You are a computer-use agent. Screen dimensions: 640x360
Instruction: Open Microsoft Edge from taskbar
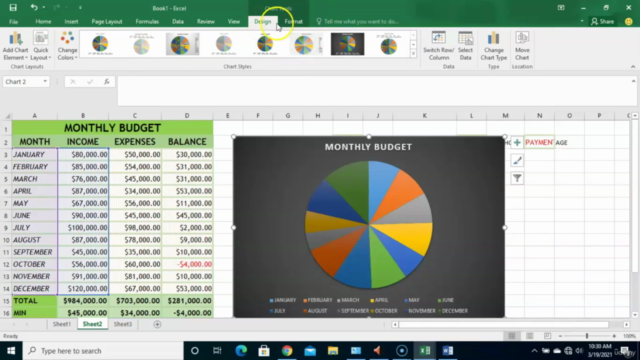(241, 351)
